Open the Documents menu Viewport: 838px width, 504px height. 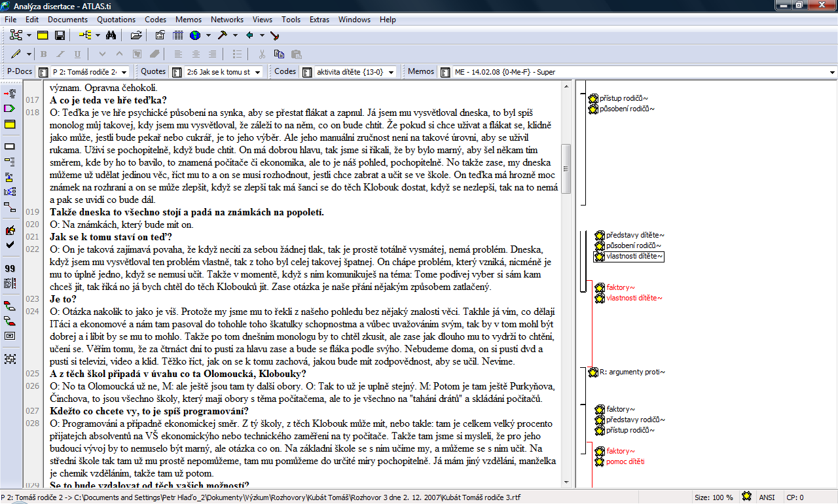tap(67, 20)
